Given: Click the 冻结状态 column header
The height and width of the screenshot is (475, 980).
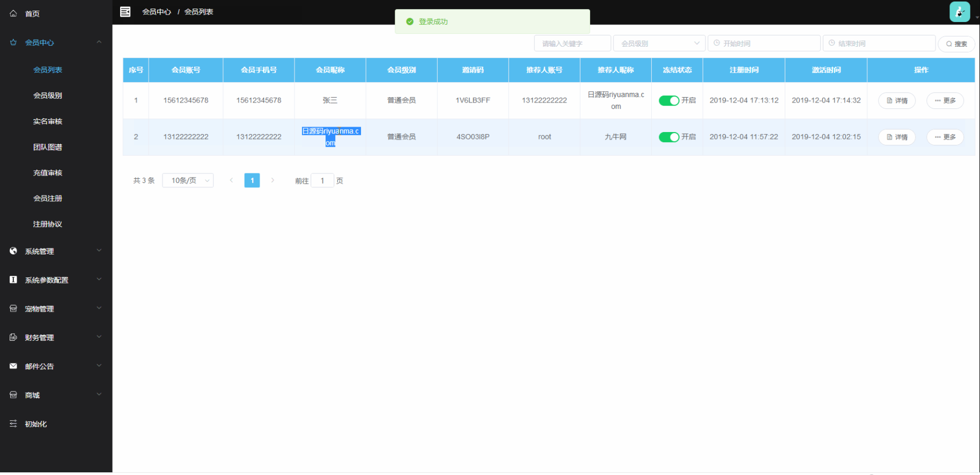Looking at the screenshot, I should 677,70.
